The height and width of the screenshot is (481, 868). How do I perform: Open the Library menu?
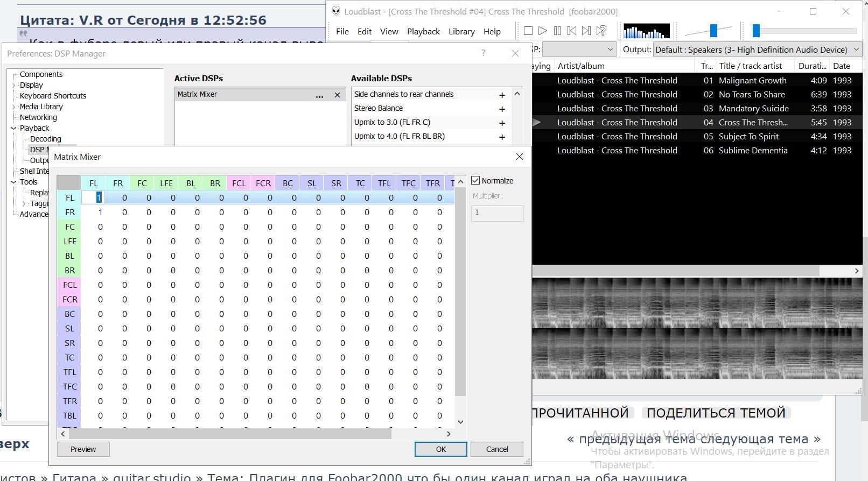(461, 31)
